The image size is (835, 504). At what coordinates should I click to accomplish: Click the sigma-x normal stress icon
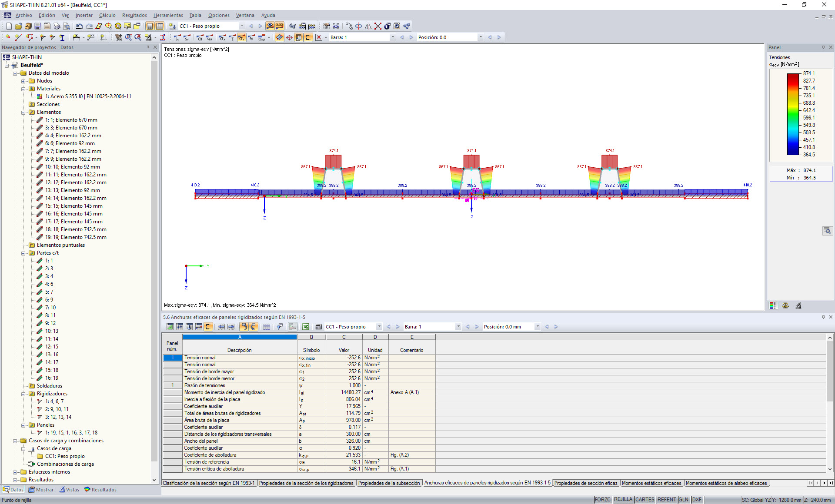tap(222, 37)
